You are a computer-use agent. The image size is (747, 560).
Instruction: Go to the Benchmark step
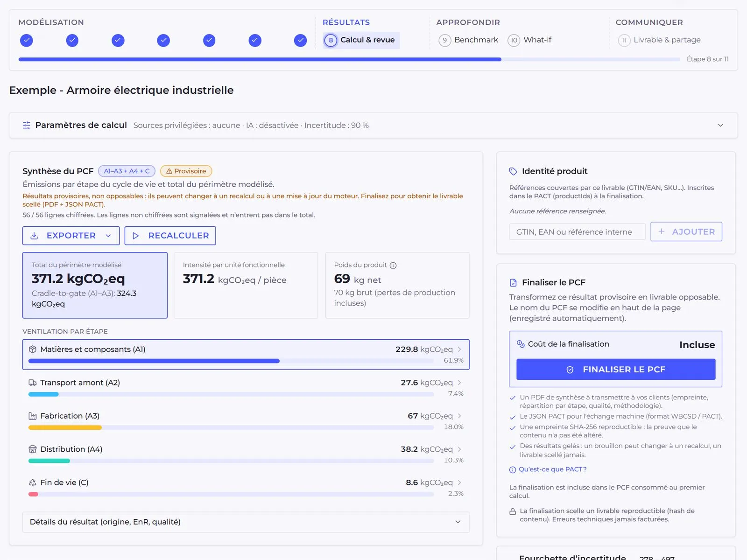pyautogui.click(x=469, y=40)
